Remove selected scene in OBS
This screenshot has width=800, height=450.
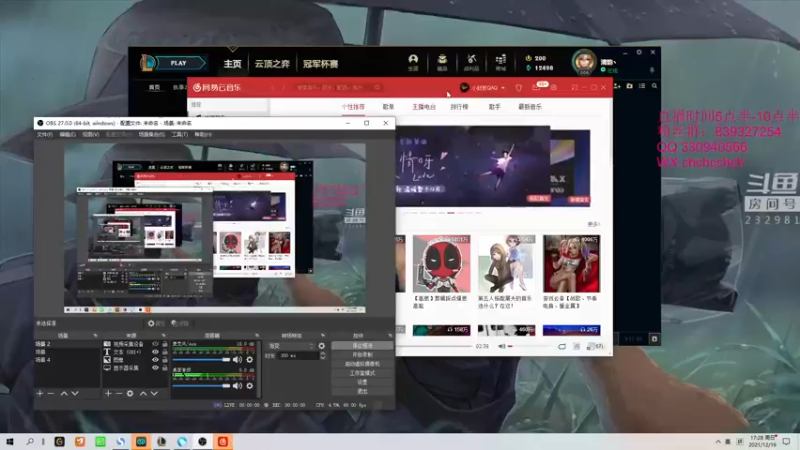51,393
